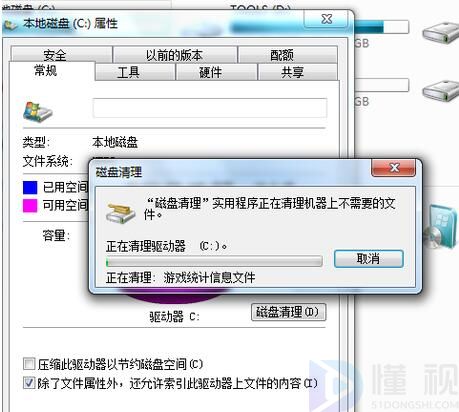Switch to the 工具 tab
The image size is (459, 412).
pos(129,72)
